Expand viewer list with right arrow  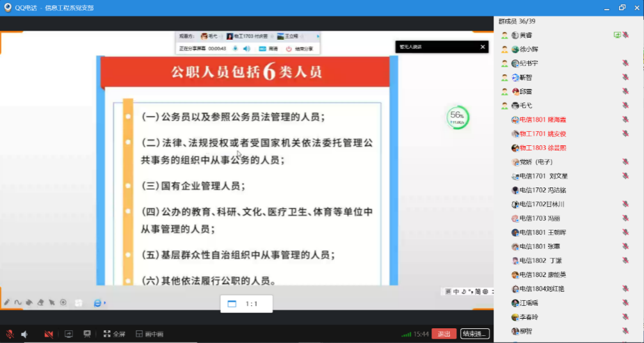pos(318,36)
